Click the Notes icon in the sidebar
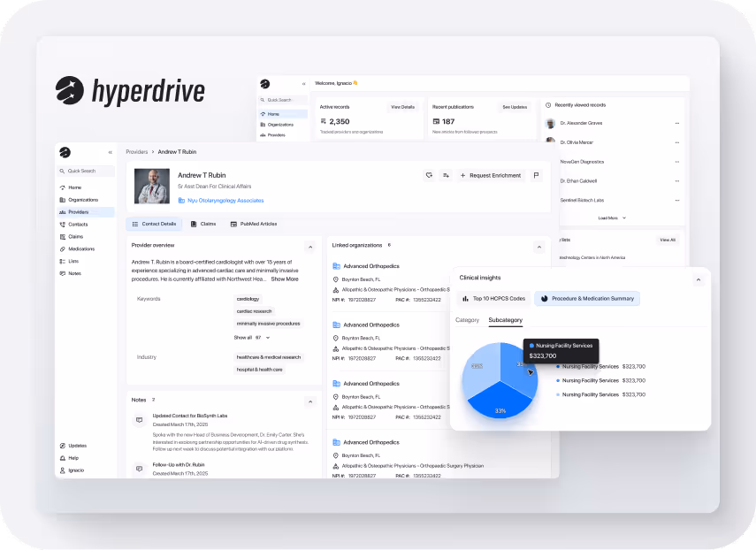 [x=62, y=273]
